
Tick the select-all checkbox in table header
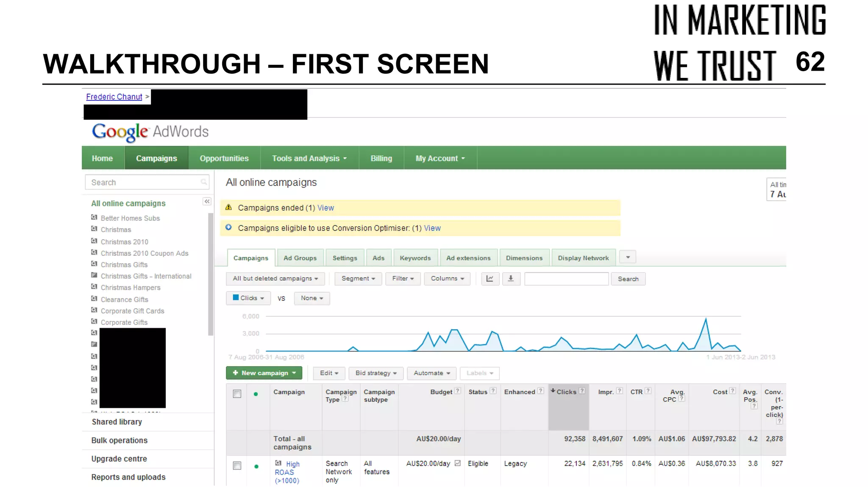point(237,394)
